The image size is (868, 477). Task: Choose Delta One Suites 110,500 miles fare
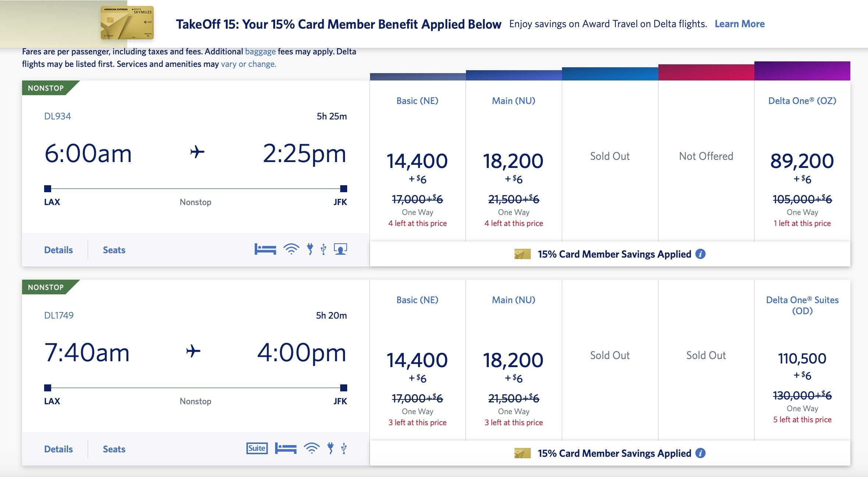(802, 359)
